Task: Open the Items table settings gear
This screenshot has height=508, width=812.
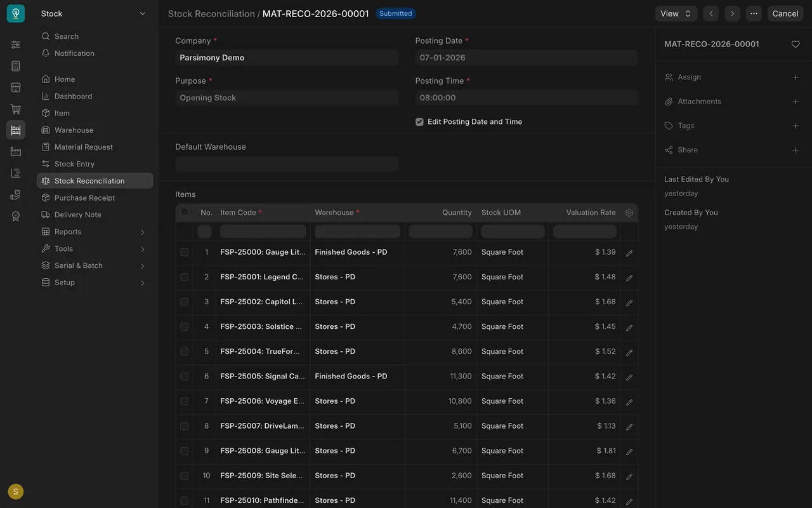Action: (629, 213)
